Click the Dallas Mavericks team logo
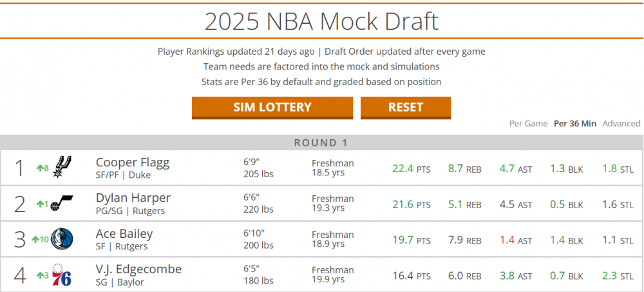Image resolution: width=644 pixels, height=292 pixels. 62,239
